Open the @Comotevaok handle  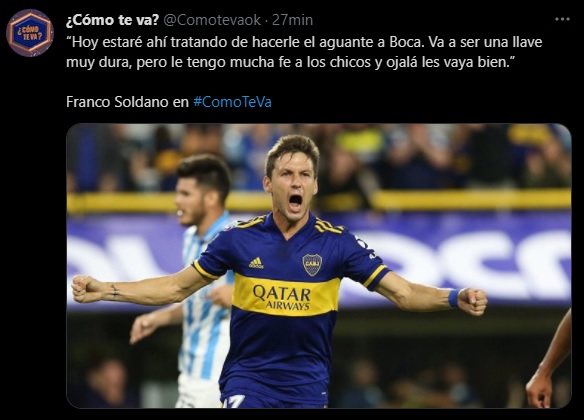click(x=212, y=20)
